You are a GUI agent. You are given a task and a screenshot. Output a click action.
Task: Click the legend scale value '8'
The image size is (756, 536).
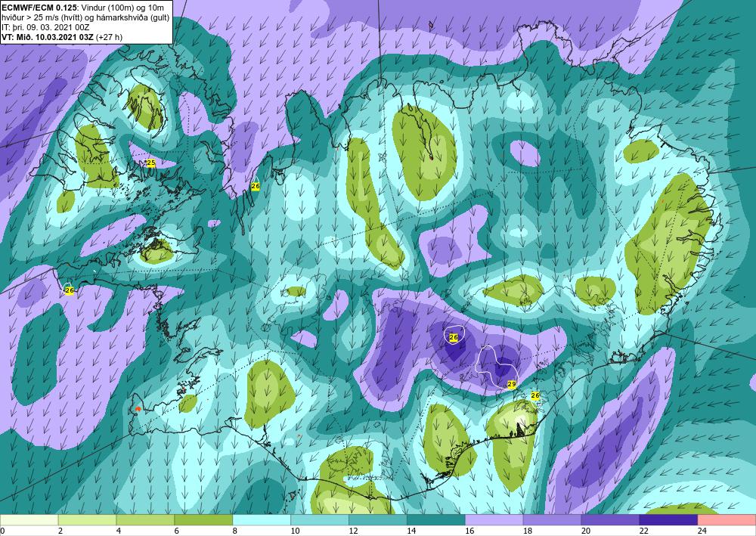(235, 531)
